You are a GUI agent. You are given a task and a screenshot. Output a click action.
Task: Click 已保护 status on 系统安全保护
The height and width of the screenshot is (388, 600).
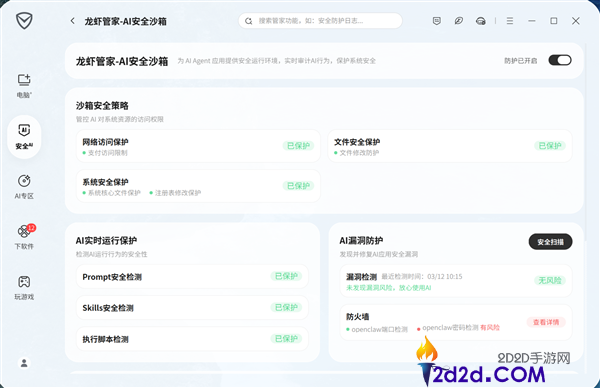pos(298,186)
